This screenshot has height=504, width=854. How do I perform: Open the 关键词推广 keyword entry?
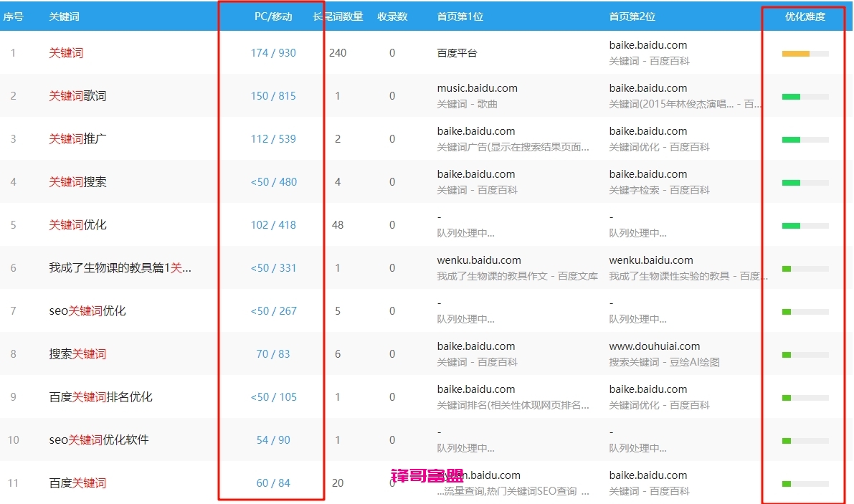pyautogui.click(x=77, y=139)
